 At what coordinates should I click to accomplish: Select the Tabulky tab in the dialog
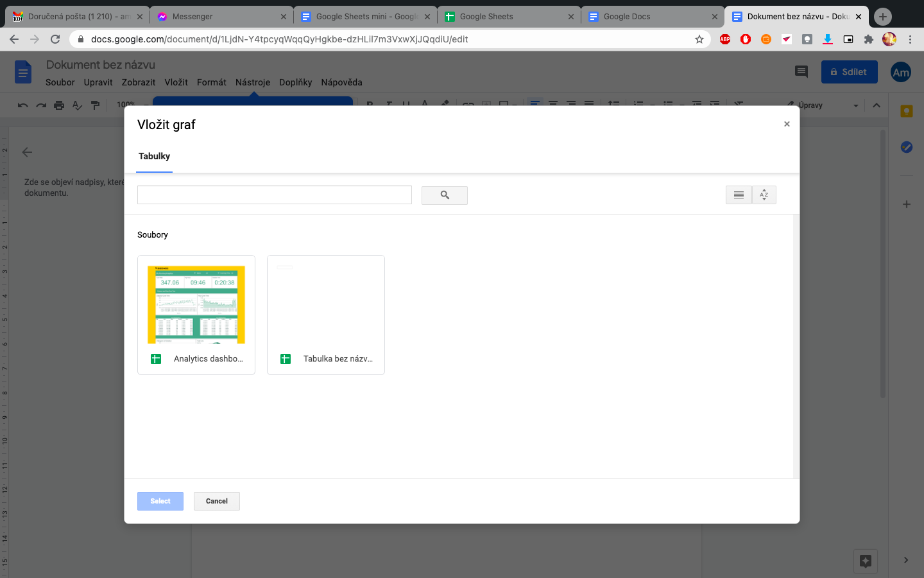pyautogui.click(x=154, y=156)
